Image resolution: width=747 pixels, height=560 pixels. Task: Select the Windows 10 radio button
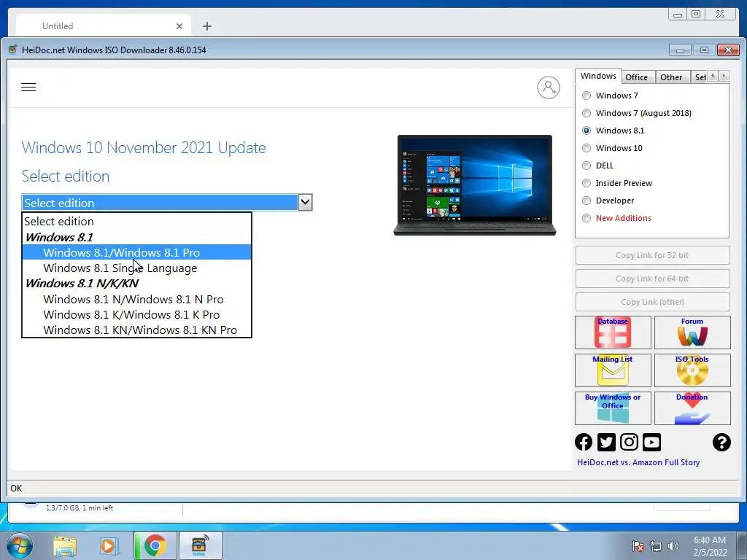click(x=587, y=148)
